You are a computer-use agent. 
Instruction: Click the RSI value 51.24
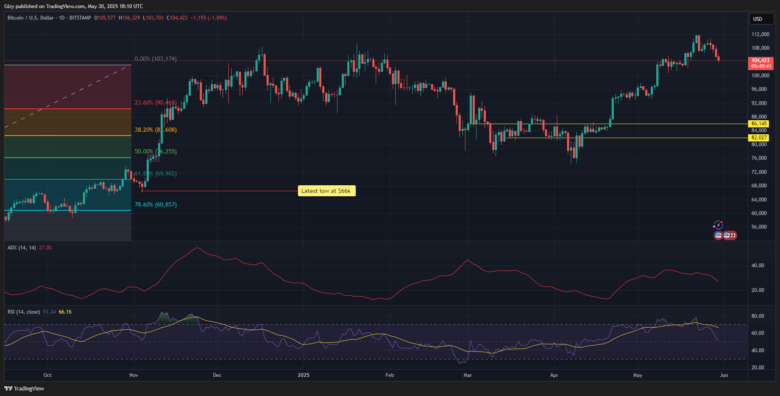point(50,311)
